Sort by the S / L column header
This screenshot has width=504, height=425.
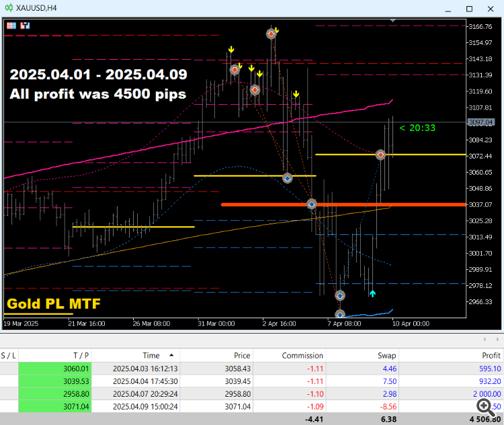pos(9,355)
